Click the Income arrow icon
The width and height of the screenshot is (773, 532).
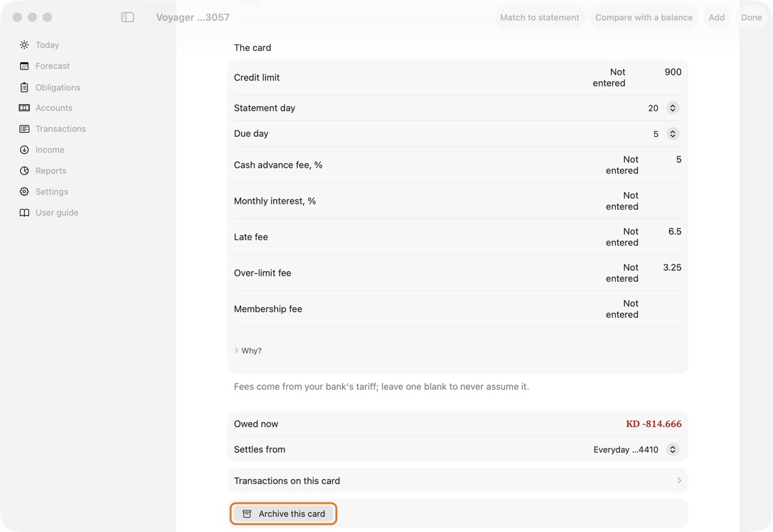pos(24,150)
